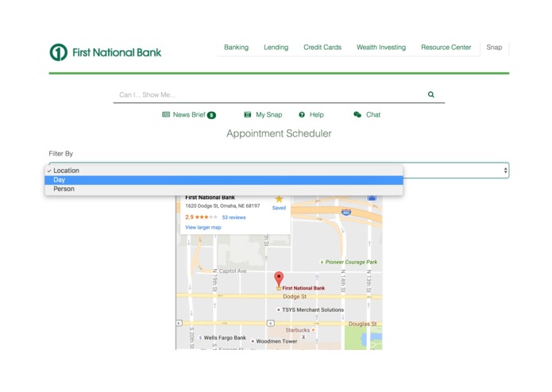
Task: Click the Douglas St label on map
Action: (363, 324)
